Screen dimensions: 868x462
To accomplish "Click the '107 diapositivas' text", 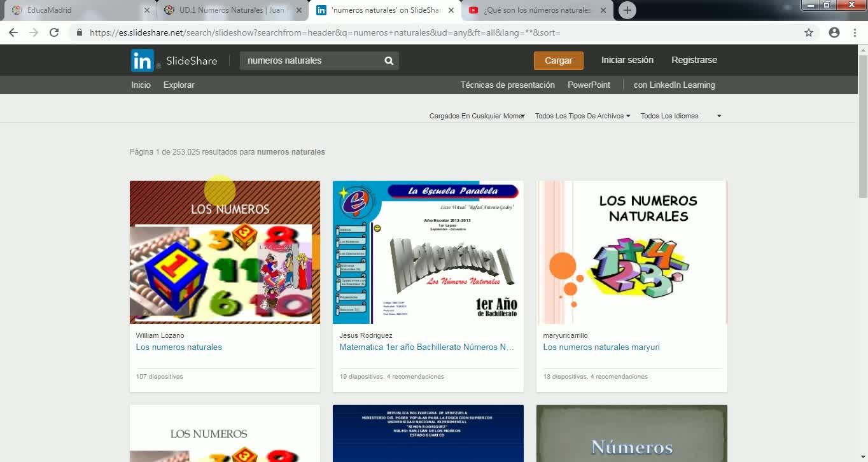I will click(x=159, y=377).
